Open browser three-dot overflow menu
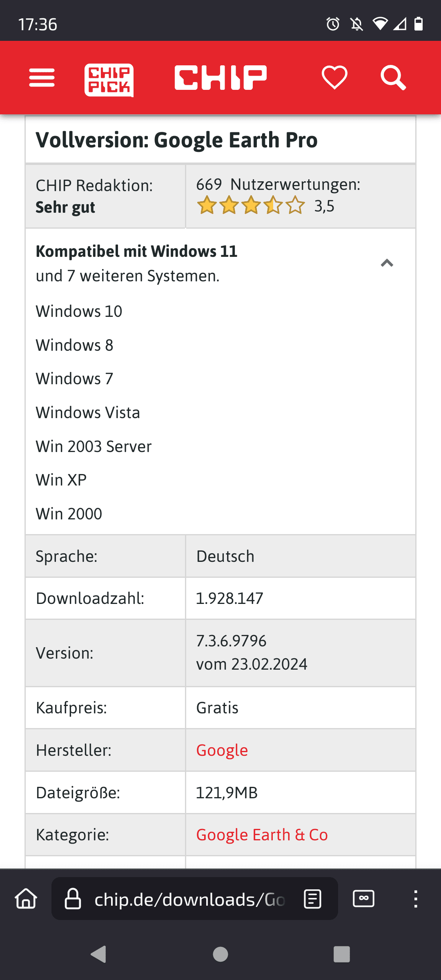Image resolution: width=441 pixels, height=980 pixels. tap(416, 899)
